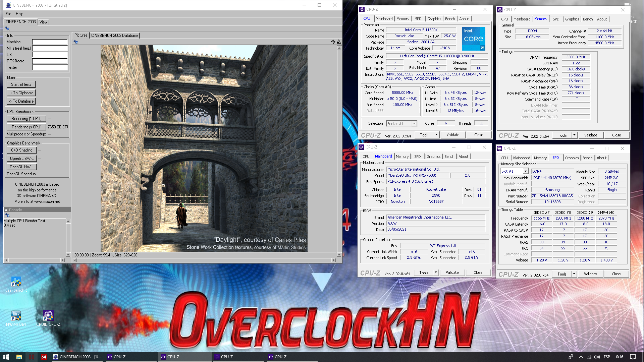Click CPU-Z title icon in Mainboard window

pos(361,147)
